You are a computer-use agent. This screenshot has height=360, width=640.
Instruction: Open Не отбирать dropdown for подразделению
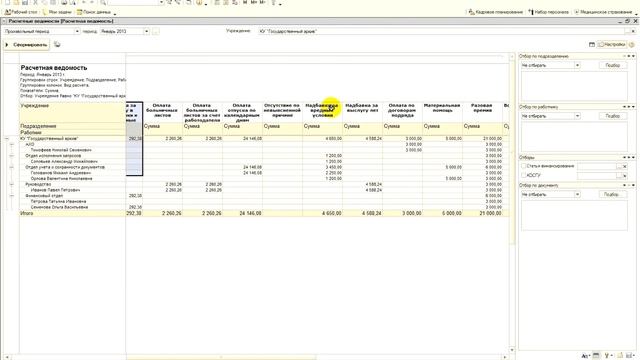(x=577, y=65)
